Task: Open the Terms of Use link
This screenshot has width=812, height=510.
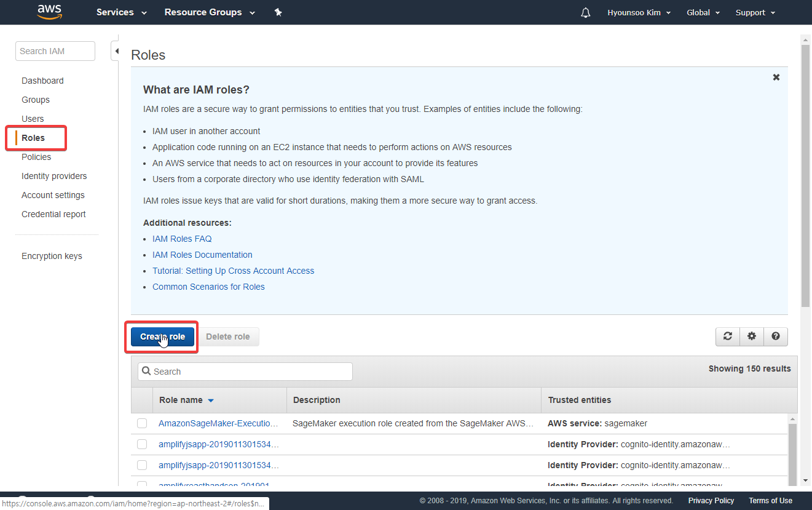Action: click(x=770, y=501)
